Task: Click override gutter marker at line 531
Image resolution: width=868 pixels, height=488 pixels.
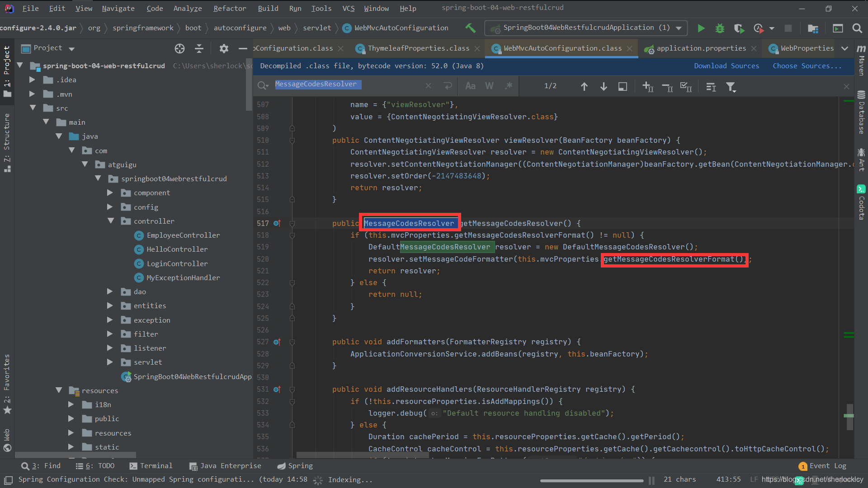Action: (277, 389)
